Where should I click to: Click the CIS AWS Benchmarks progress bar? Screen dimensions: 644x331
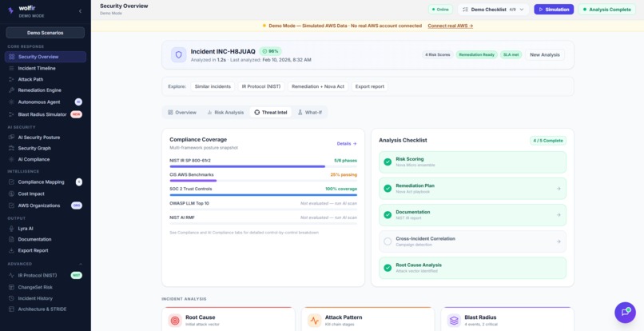[263, 181]
